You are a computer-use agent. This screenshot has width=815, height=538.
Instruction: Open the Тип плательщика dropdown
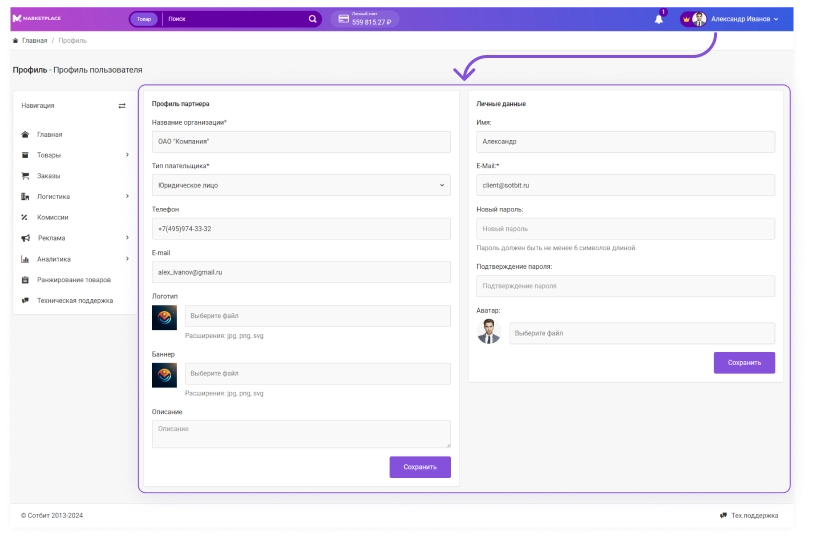point(301,185)
